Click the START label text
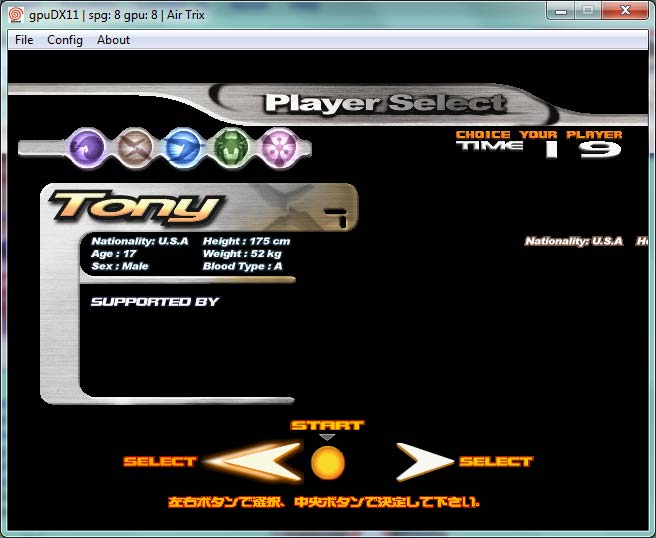The width and height of the screenshot is (656, 538). [327, 425]
